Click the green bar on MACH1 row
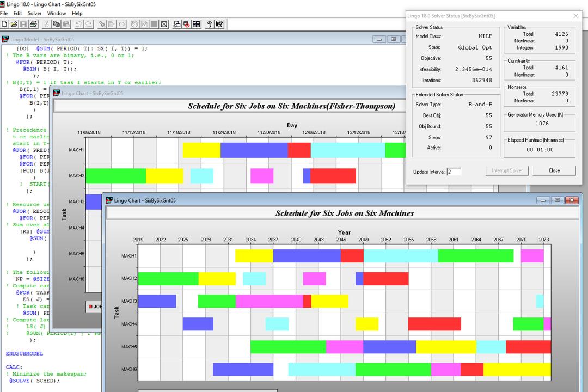 coord(475,256)
